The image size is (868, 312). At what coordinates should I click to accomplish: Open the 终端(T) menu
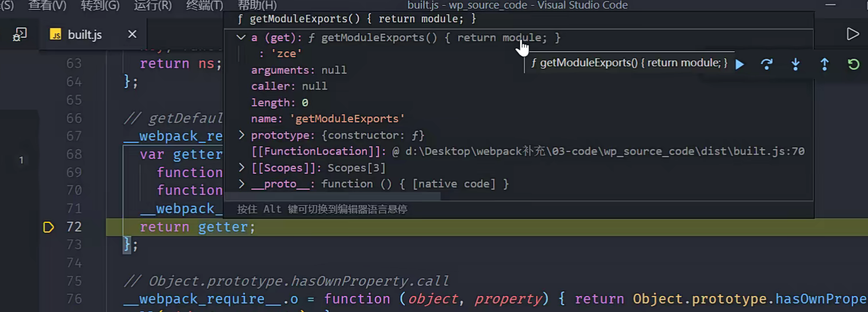[x=205, y=6]
